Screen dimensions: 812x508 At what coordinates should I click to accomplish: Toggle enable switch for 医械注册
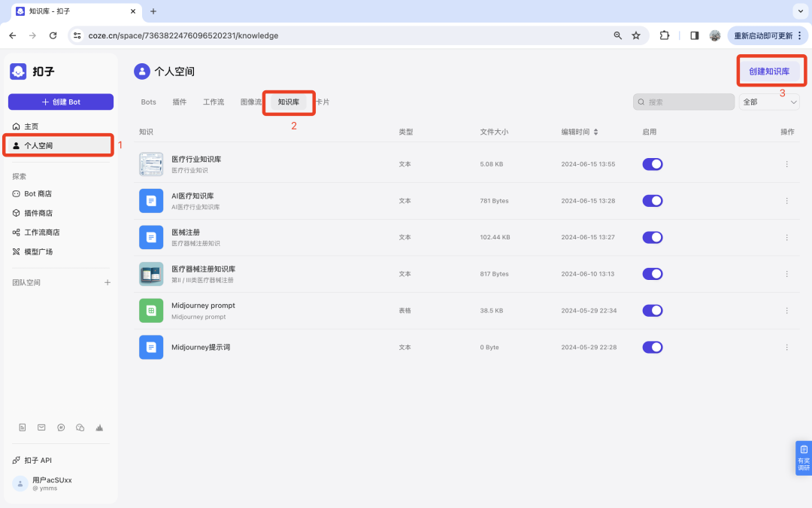point(653,237)
